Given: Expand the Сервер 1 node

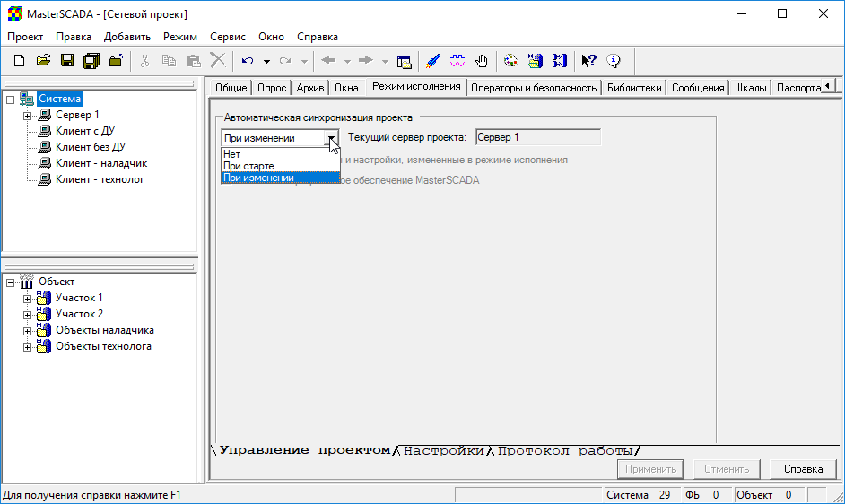Looking at the screenshot, I should pos(27,116).
